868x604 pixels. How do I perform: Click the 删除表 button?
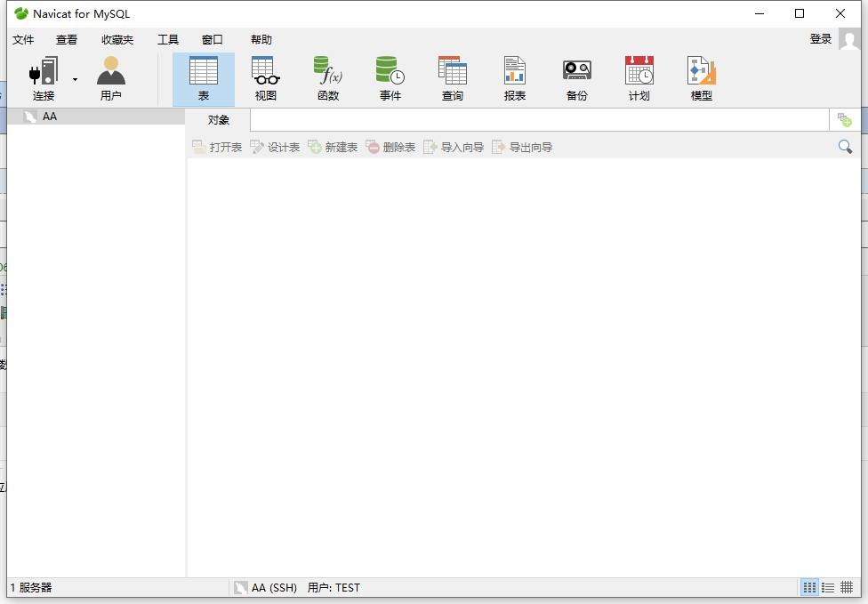tap(390, 148)
